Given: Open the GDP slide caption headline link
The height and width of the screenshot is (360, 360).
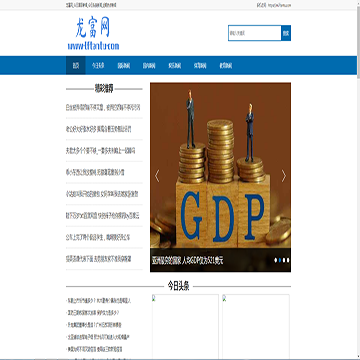Looking at the screenshot, I should tap(188, 260).
